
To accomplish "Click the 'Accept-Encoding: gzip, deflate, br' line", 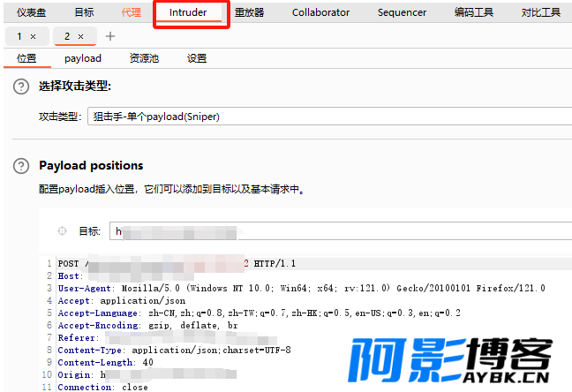I will [x=147, y=326].
